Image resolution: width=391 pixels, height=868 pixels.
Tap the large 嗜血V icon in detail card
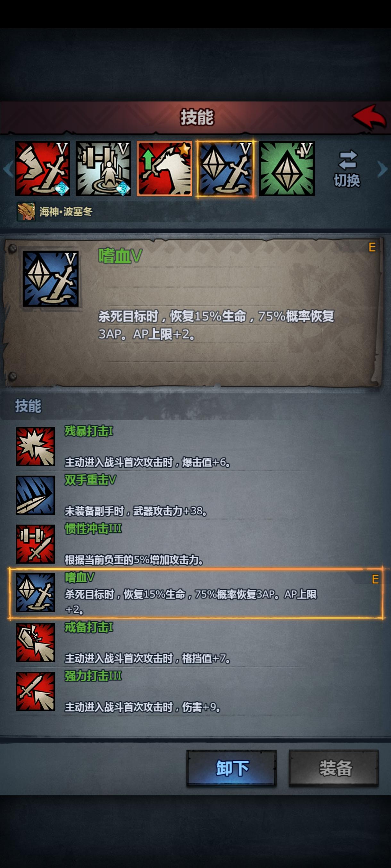point(51,279)
